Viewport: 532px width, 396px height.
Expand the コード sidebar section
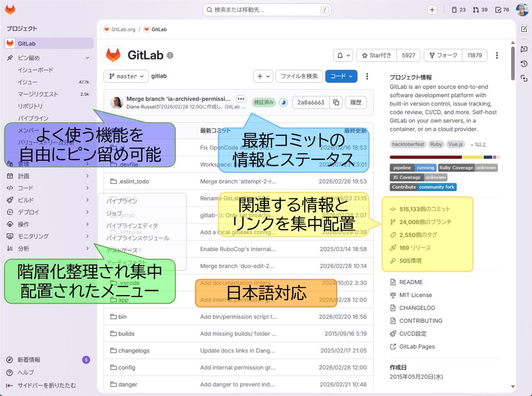tap(49, 188)
